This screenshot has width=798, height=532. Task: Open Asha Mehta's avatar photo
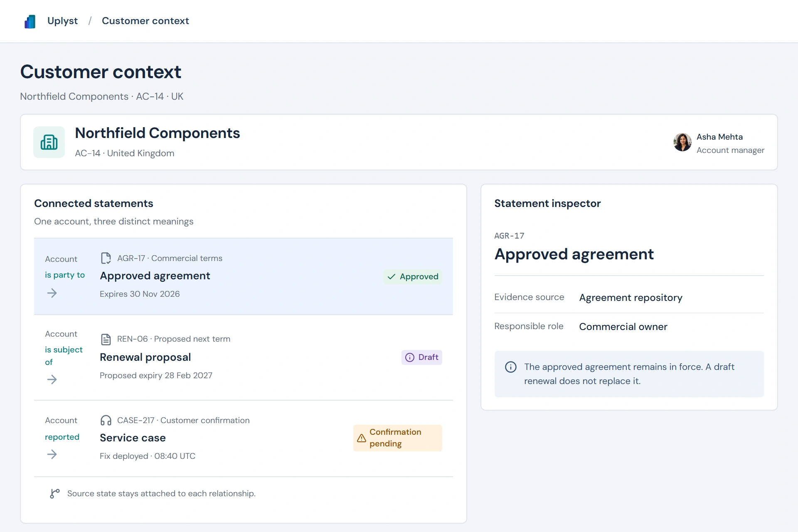682,142
